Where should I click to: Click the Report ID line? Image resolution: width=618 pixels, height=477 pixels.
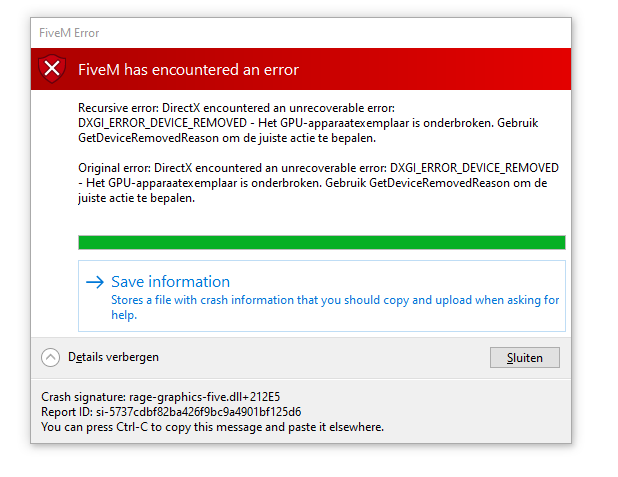(x=171, y=412)
